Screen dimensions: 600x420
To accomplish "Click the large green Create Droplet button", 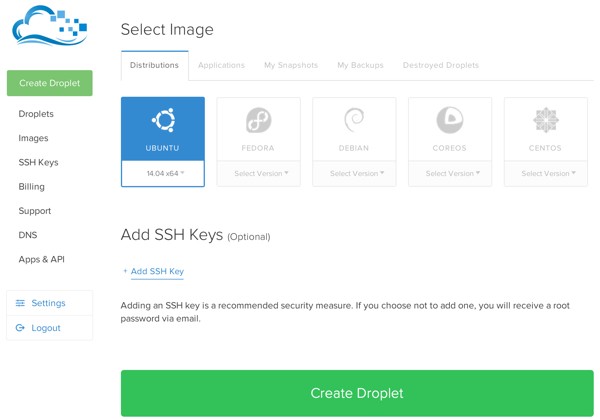I will point(357,393).
